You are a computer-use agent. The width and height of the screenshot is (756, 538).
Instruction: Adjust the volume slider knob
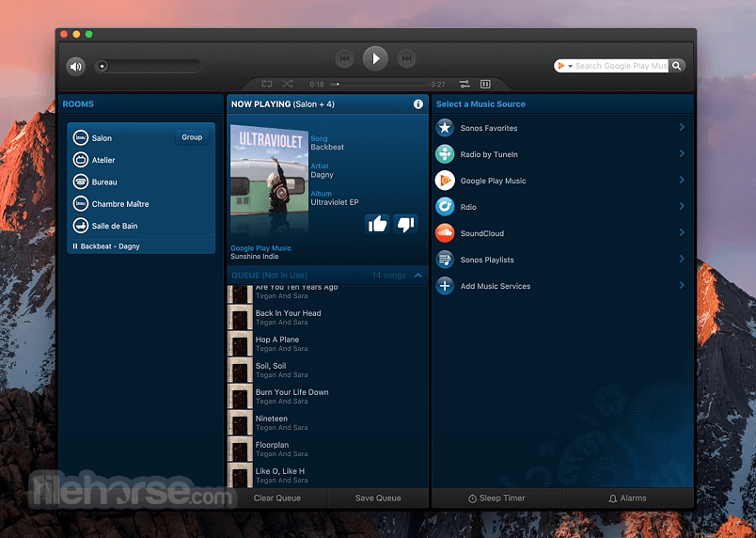click(102, 66)
